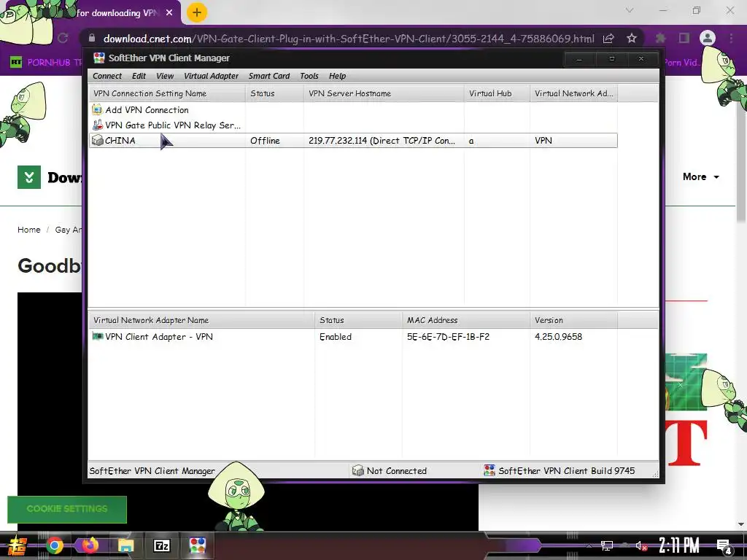Select the CHINA connection row name
747x560 pixels.
tap(120, 141)
